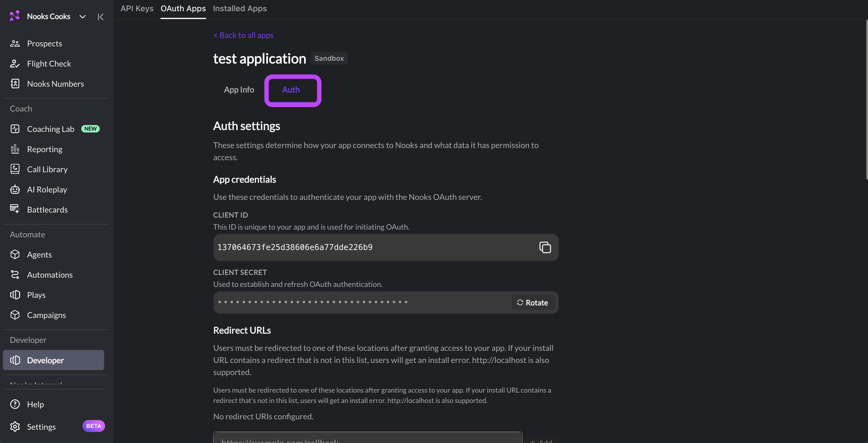Viewport: 868px width, 443px height.
Task: Click the Battlecards icon
Action: 15,209
